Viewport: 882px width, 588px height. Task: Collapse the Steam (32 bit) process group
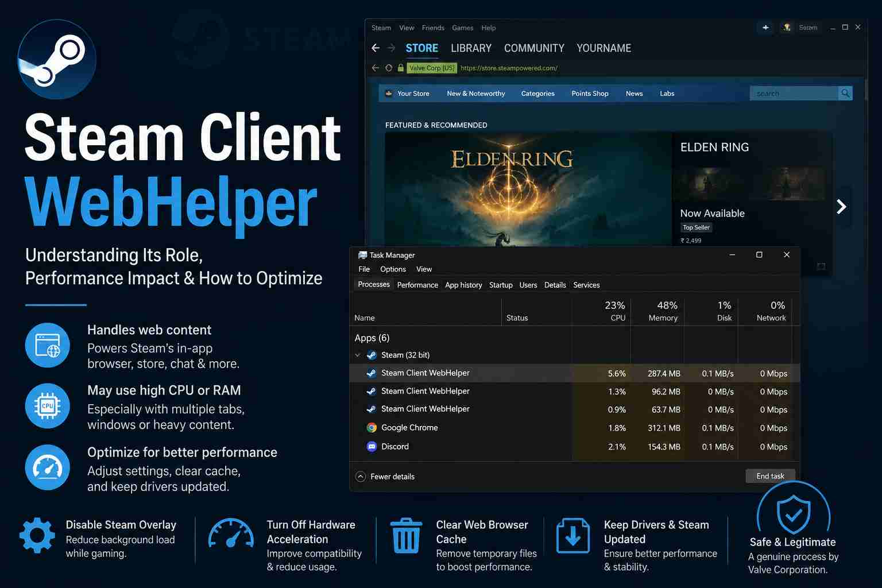tap(358, 355)
